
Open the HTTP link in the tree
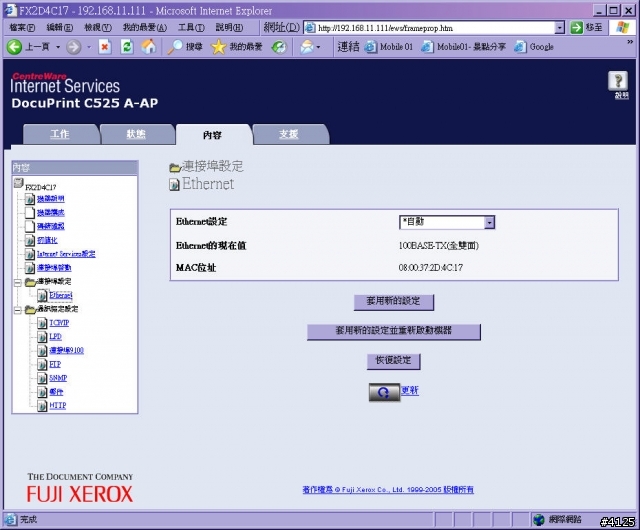(x=58, y=405)
